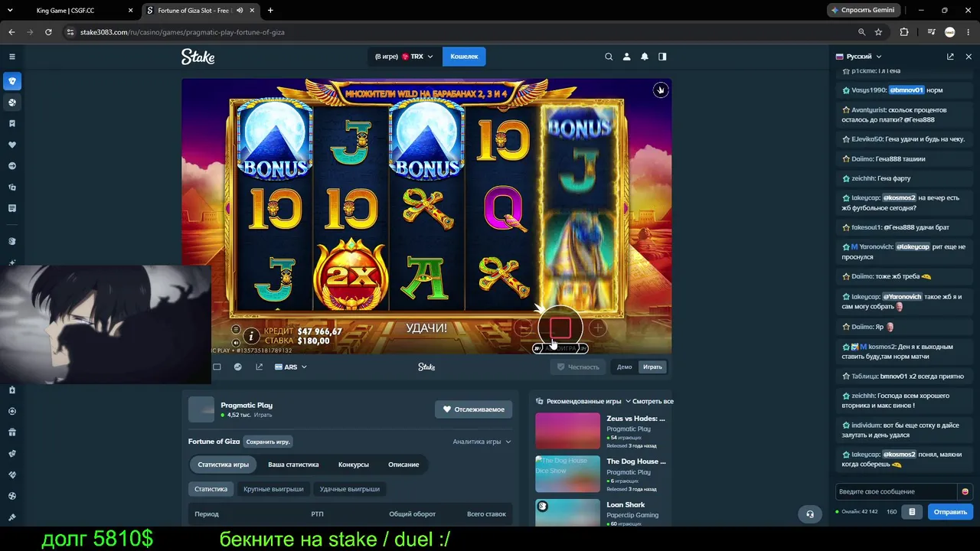Mute the Fortune of Giza tab audio
This screenshot has width=980, height=551.
click(240, 11)
